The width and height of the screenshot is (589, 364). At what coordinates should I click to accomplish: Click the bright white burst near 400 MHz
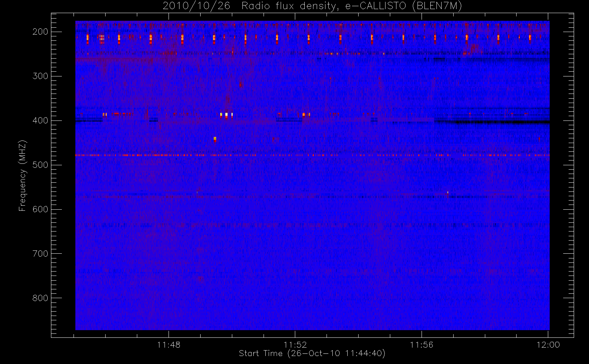(x=226, y=115)
